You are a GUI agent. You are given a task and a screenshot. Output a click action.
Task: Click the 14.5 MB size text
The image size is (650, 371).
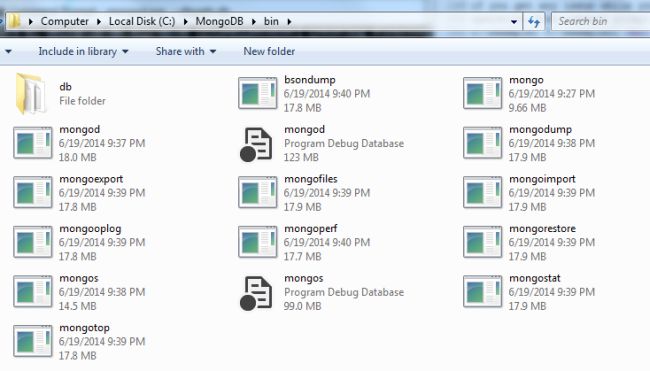pyautogui.click(x=77, y=306)
